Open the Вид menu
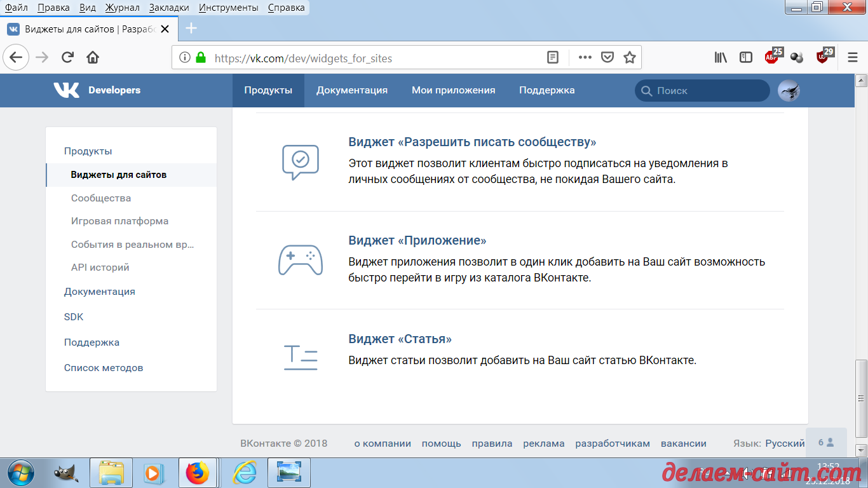The width and height of the screenshot is (868, 488). click(88, 8)
